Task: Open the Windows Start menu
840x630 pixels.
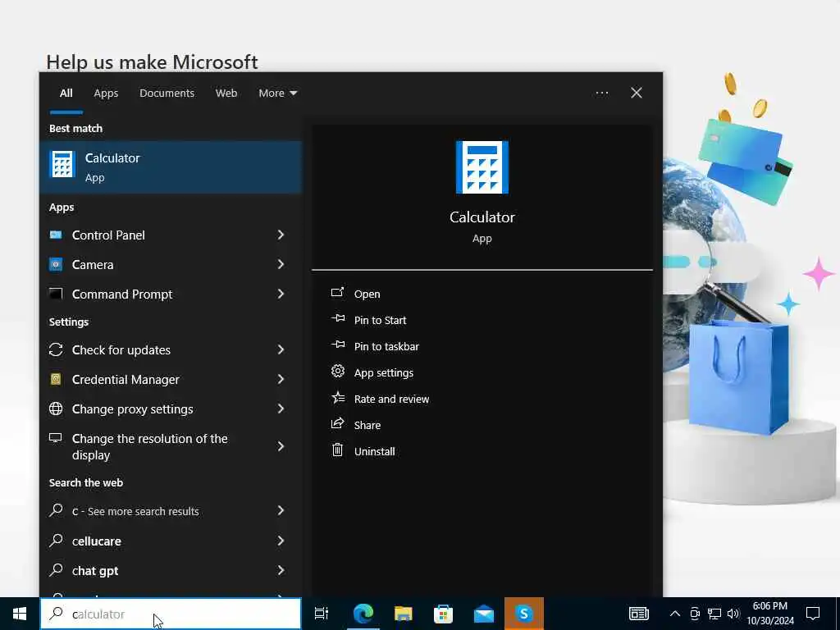Action: [x=20, y=614]
